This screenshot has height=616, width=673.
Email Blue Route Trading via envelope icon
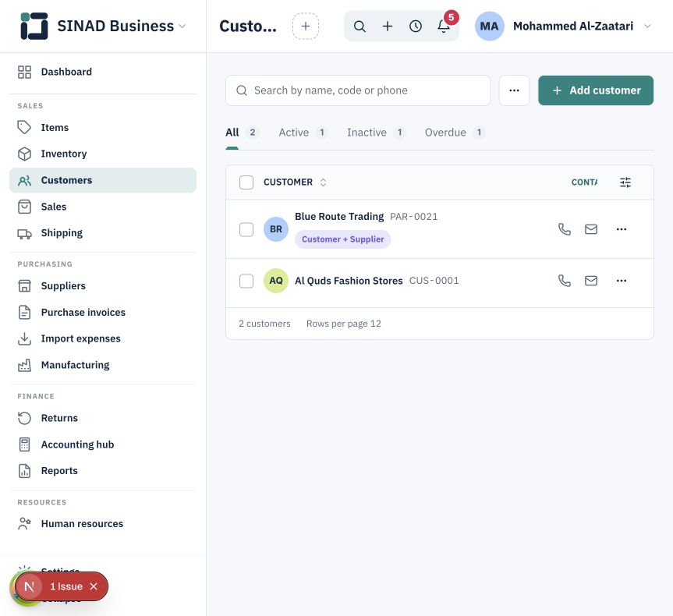pos(591,229)
